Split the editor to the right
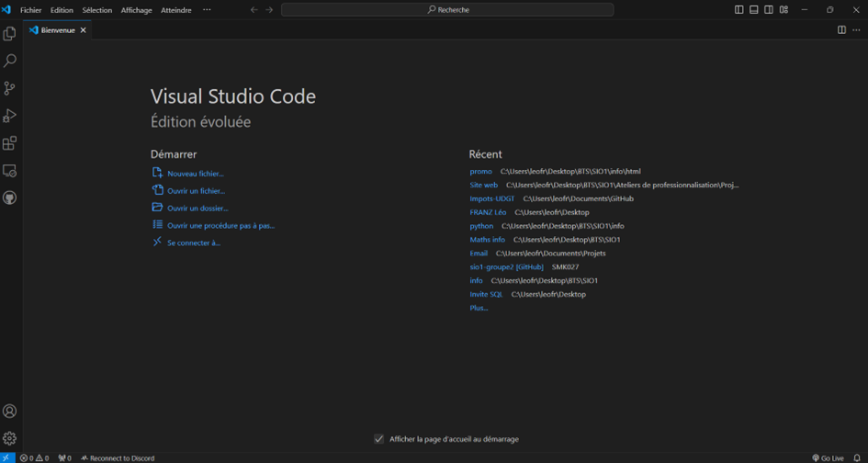Image resolution: width=868 pixels, height=463 pixels. 841,30
